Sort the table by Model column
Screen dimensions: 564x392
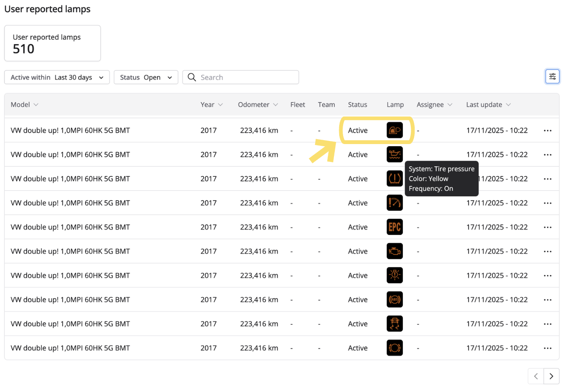[x=24, y=105]
